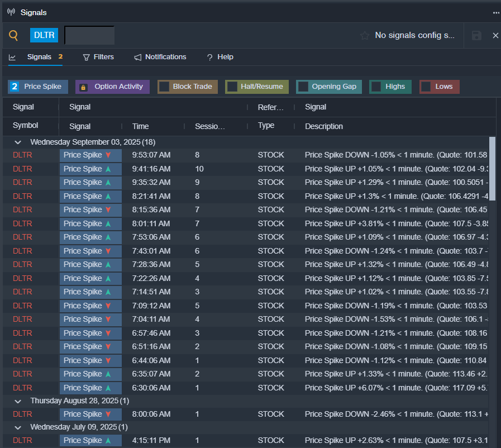Screen dimensions: 501x448
Task: Collapse the Wednesday September 03, 2025 group
Action: tap(18, 142)
